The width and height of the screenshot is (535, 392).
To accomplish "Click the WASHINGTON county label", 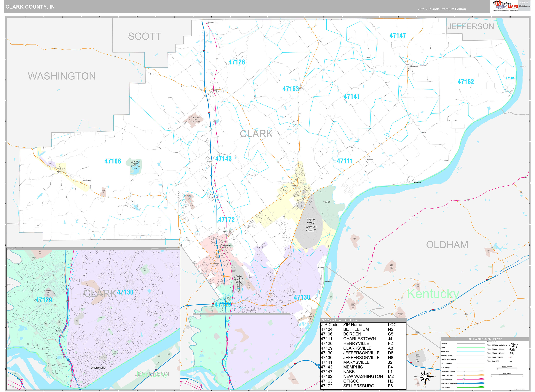I will tap(62, 76).
